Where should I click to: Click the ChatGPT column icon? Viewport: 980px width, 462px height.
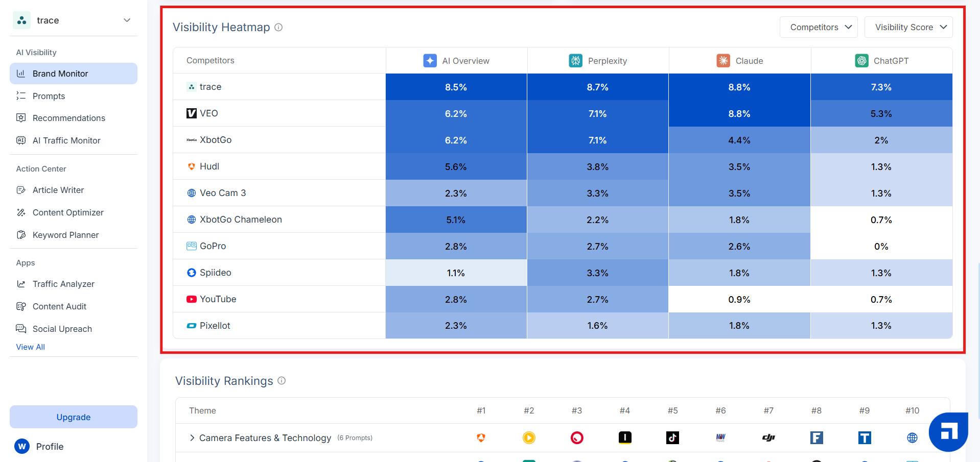tap(861, 61)
